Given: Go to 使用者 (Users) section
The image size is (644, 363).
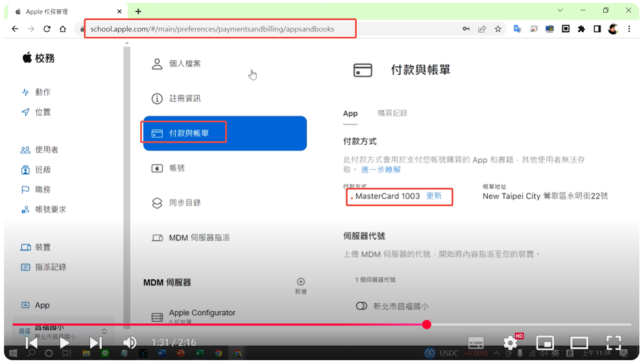Looking at the screenshot, I should click(x=40, y=149).
